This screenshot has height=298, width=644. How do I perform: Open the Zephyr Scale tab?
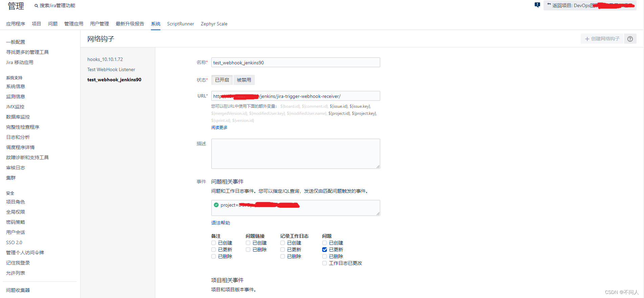[x=214, y=24]
